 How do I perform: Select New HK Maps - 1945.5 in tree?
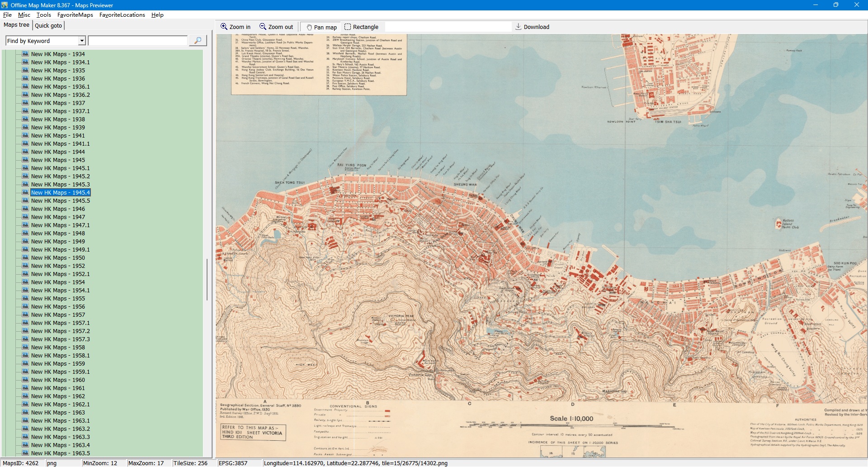[x=60, y=201]
